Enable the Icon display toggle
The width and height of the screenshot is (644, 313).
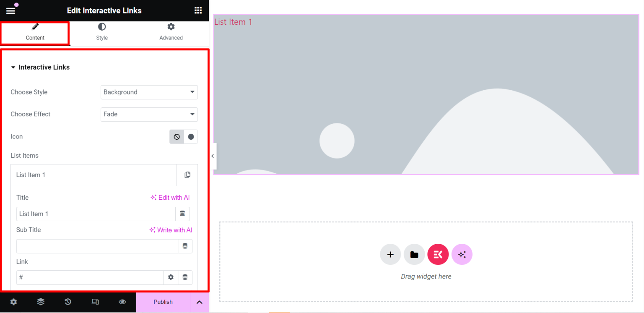pyautogui.click(x=191, y=136)
